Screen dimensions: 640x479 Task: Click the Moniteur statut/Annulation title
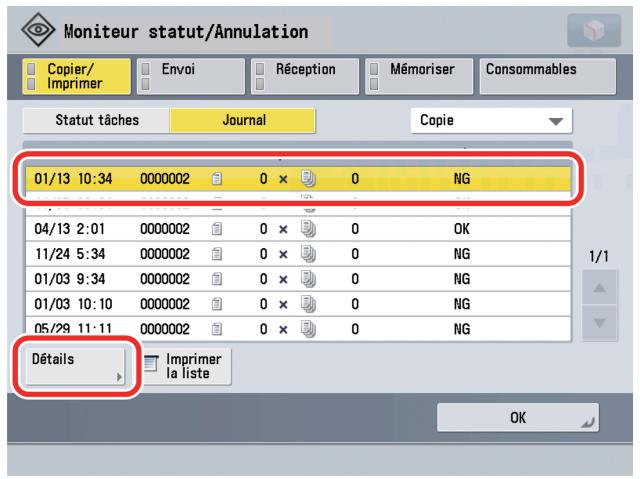(x=186, y=32)
